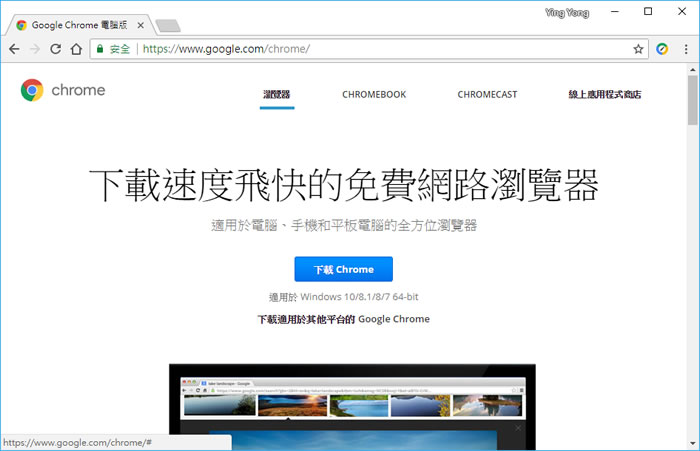The height and width of the screenshot is (451, 700).
Task: Click the blue 下載 Chrome button
Action: (x=344, y=269)
